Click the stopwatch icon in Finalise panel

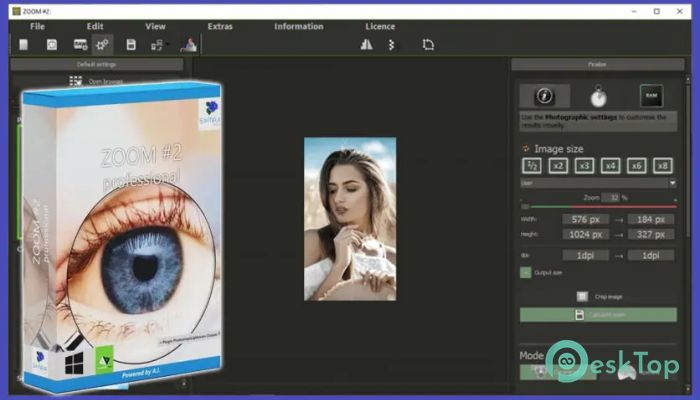tap(598, 96)
